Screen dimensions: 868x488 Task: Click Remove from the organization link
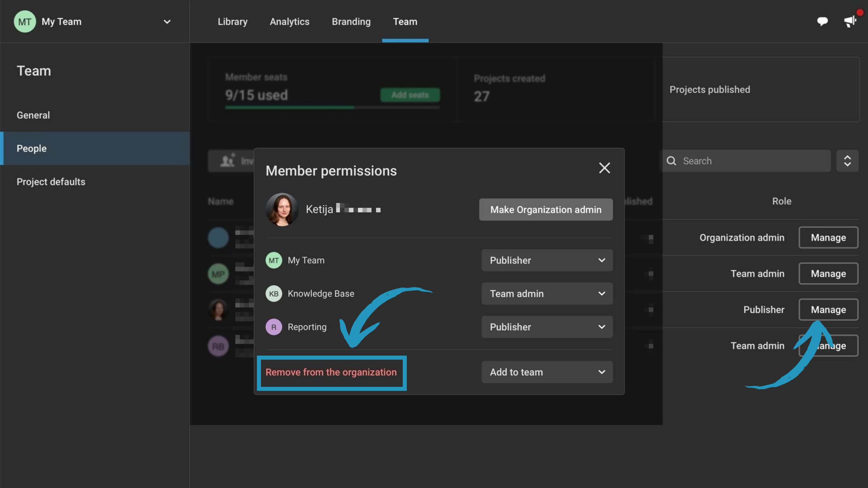(331, 372)
